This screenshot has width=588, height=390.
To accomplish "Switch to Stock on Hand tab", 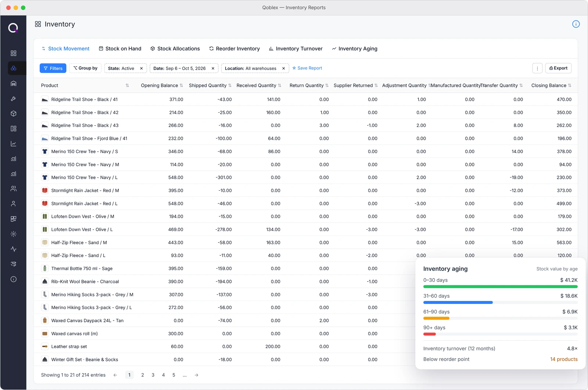I will [120, 49].
